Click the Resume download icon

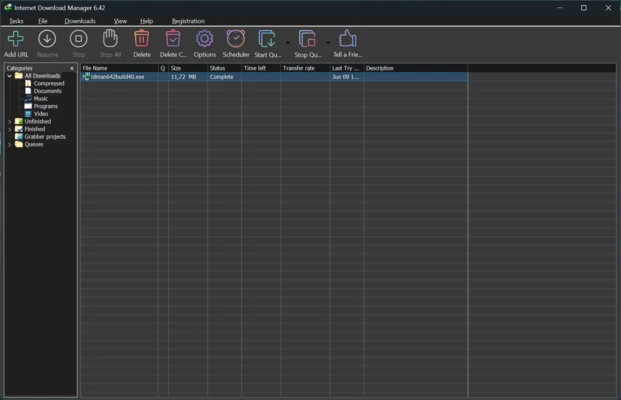click(47, 39)
